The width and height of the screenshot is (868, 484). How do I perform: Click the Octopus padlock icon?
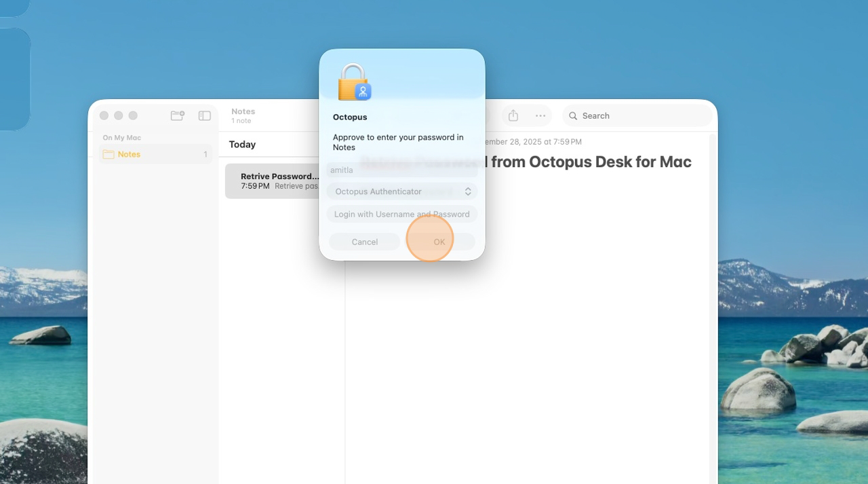pyautogui.click(x=351, y=78)
